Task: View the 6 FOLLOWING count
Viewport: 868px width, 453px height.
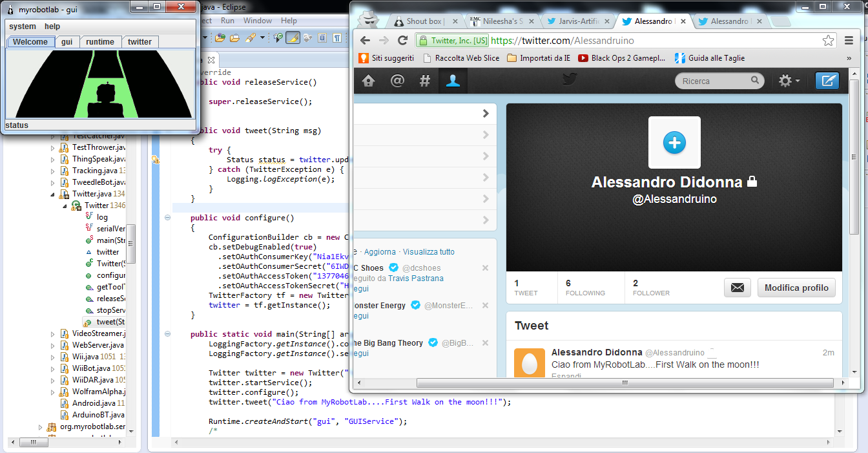Action: (585, 288)
